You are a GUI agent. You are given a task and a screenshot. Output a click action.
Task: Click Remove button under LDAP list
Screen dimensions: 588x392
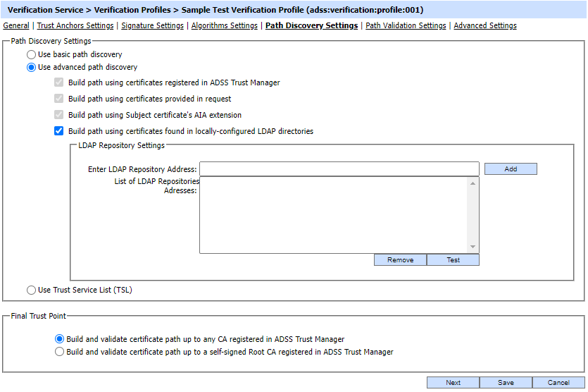click(x=400, y=260)
